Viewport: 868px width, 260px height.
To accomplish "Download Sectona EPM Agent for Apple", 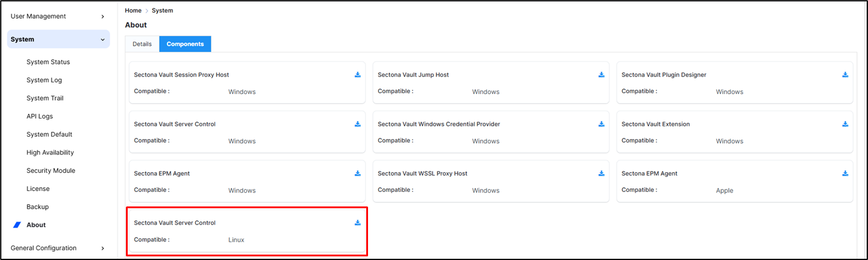I will [845, 173].
